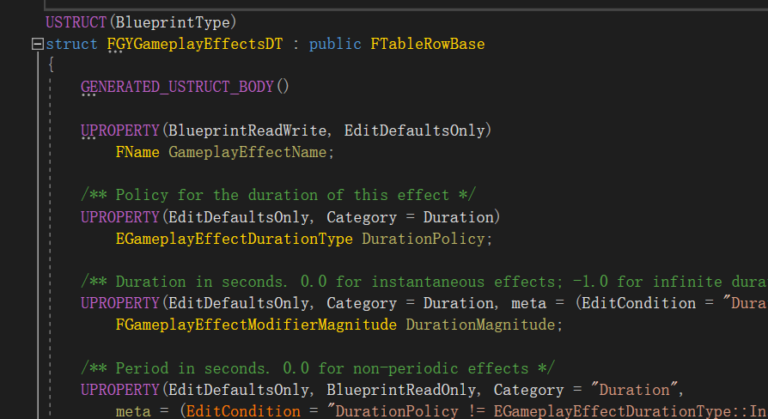Click the EGameplayEffectDurationType type name

point(234,239)
